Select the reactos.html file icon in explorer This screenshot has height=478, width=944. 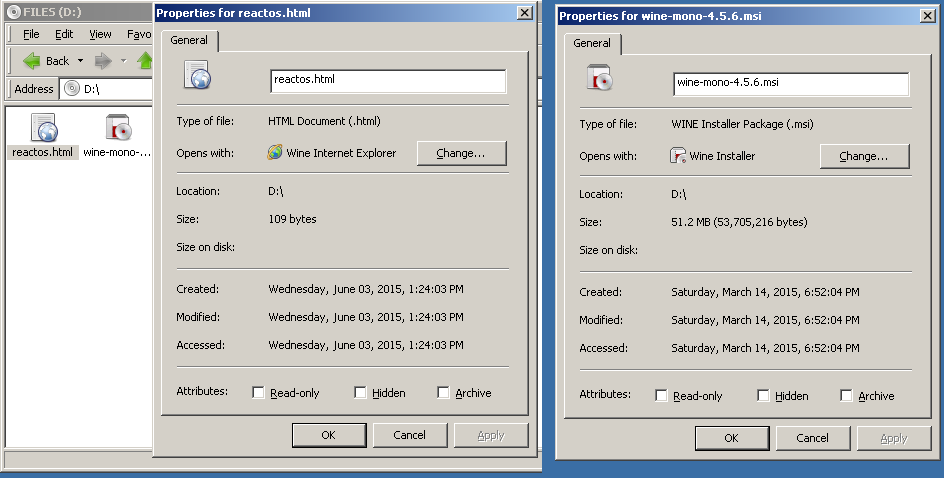[43, 128]
